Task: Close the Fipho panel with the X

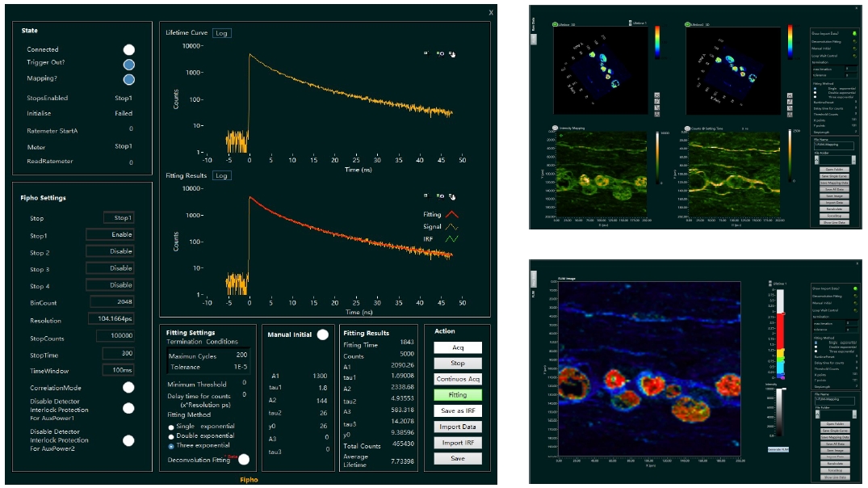Action: pyautogui.click(x=490, y=12)
